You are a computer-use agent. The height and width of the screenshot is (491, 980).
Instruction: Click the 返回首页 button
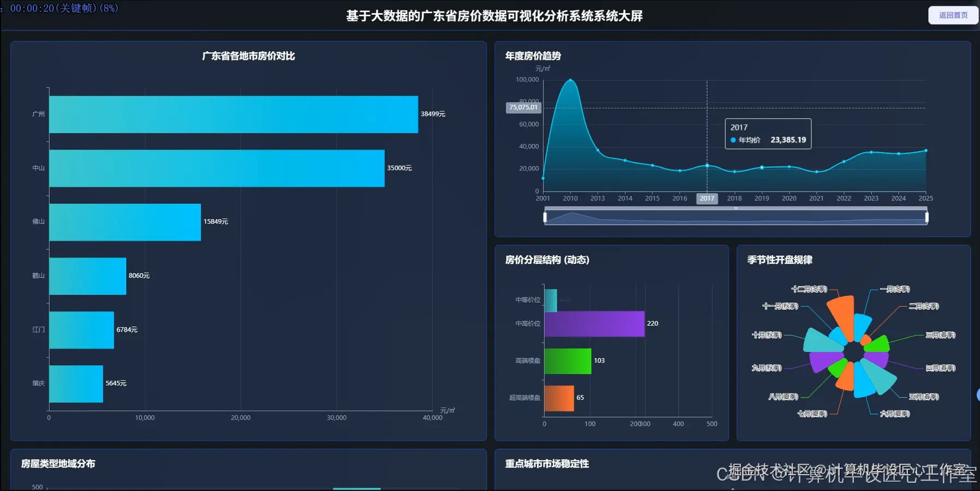pos(953,15)
